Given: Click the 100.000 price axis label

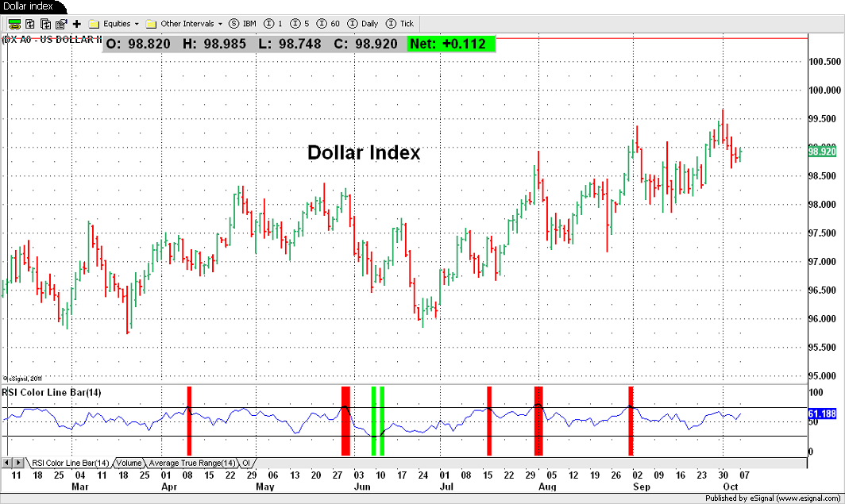Looking at the screenshot, I should (824, 90).
